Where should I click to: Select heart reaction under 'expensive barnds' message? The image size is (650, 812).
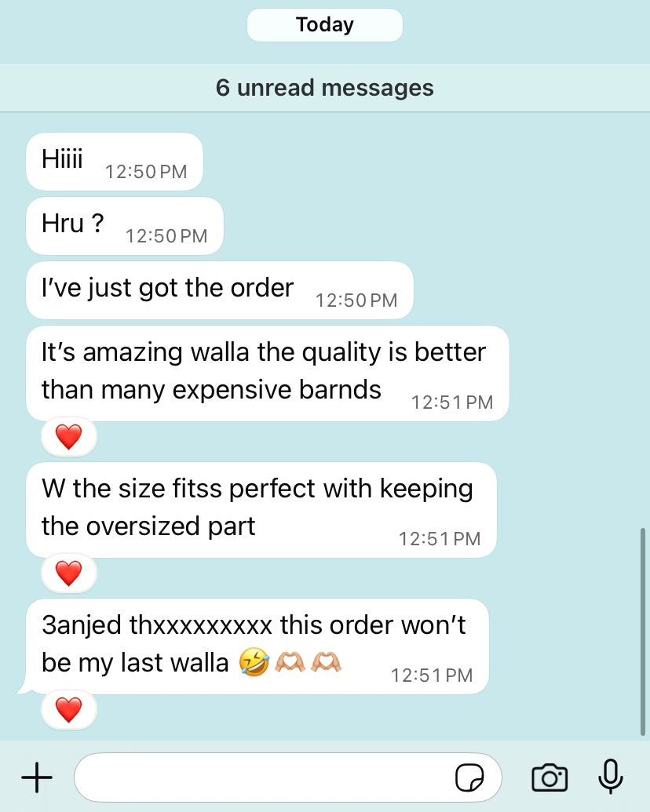tap(69, 436)
